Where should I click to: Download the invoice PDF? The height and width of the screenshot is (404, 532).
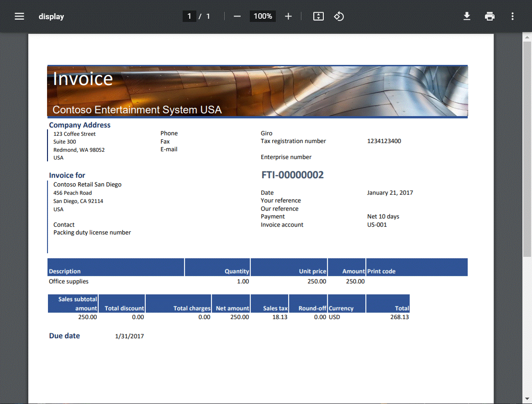pos(467,16)
